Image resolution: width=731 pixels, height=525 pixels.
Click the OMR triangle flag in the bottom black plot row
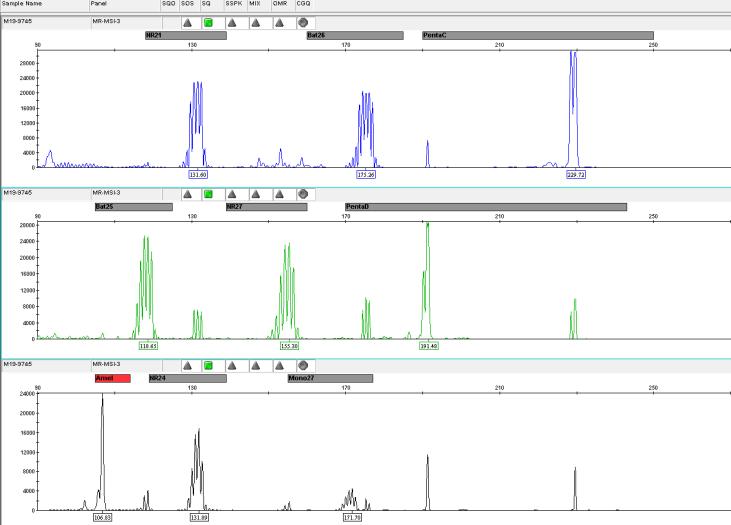pos(279,366)
